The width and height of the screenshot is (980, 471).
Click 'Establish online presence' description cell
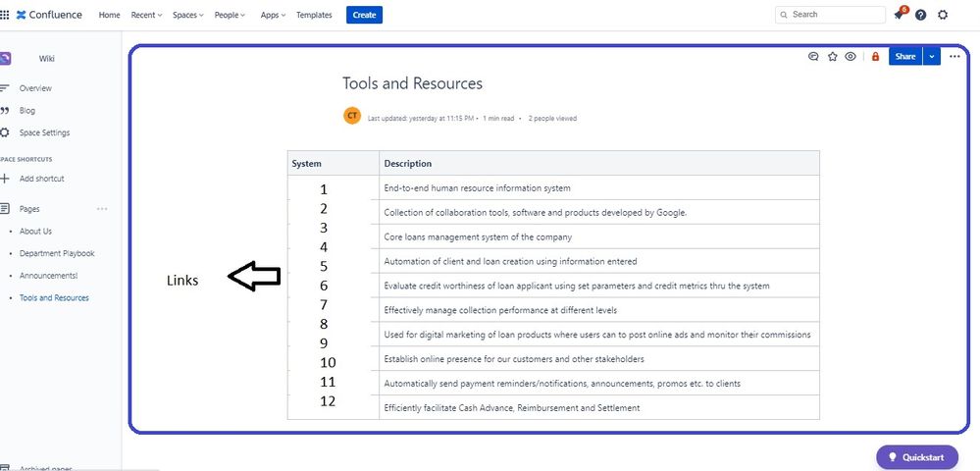(x=599, y=358)
